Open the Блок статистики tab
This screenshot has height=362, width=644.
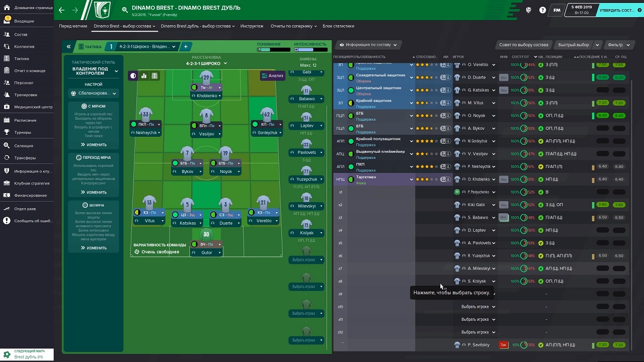(x=338, y=26)
